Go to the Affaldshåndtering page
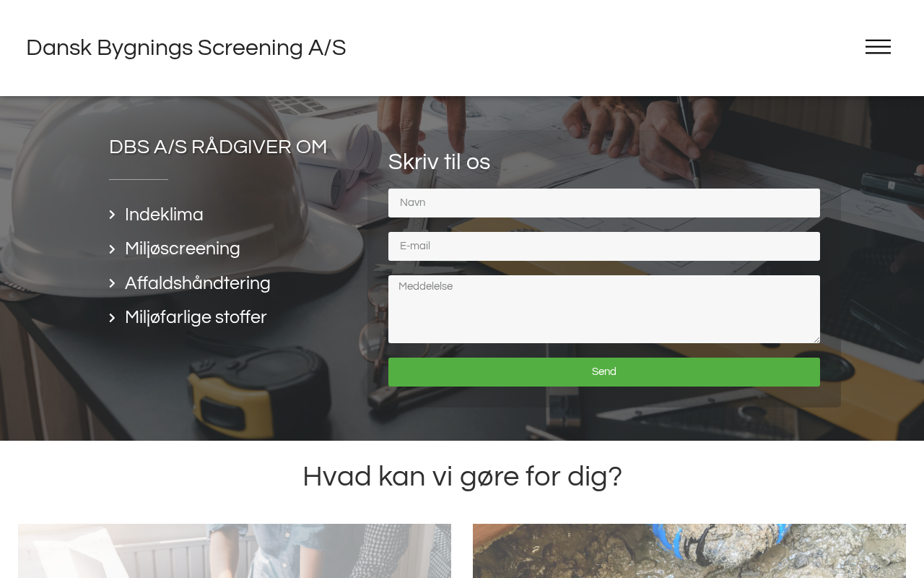Viewport: 924px width, 578px height. pyautogui.click(x=198, y=283)
